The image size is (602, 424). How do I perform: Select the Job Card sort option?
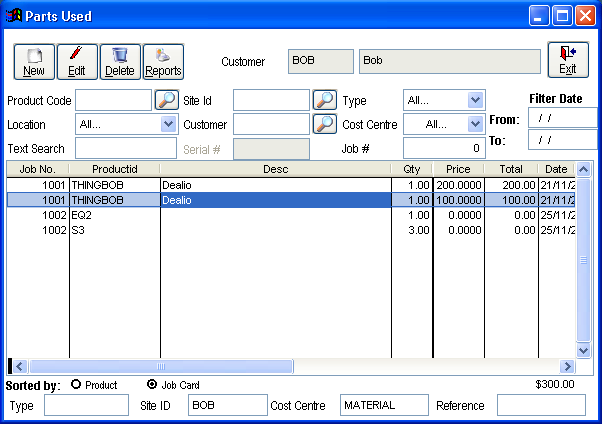tap(152, 385)
